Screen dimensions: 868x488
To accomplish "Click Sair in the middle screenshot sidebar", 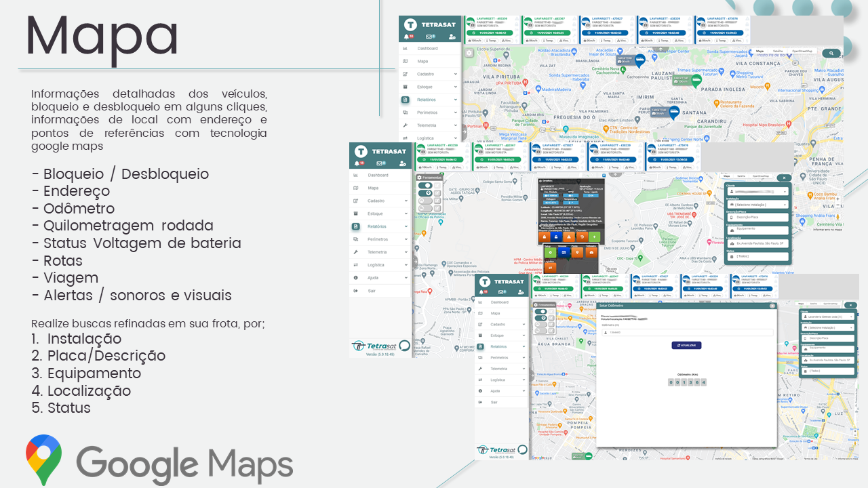I will pos(372,291).
